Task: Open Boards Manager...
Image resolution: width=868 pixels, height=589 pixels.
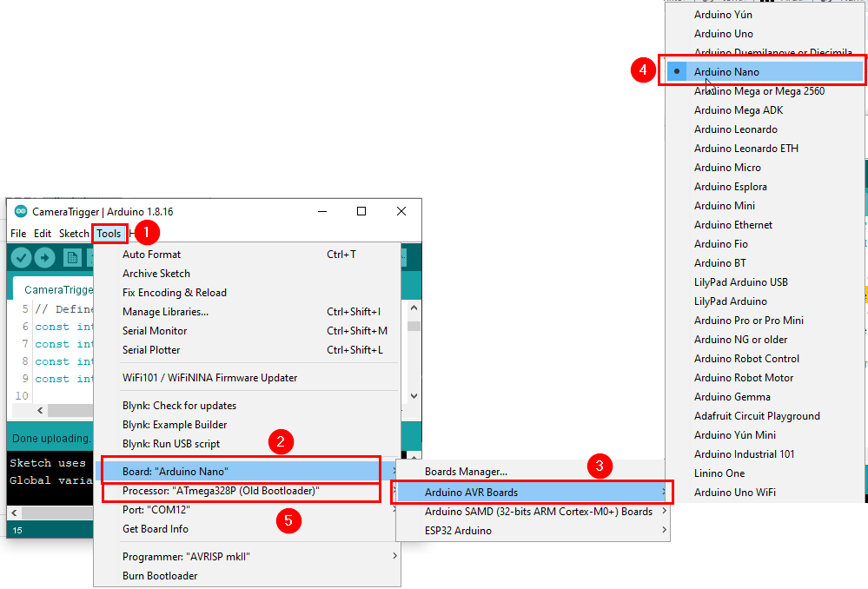Action: click(533, 472)
